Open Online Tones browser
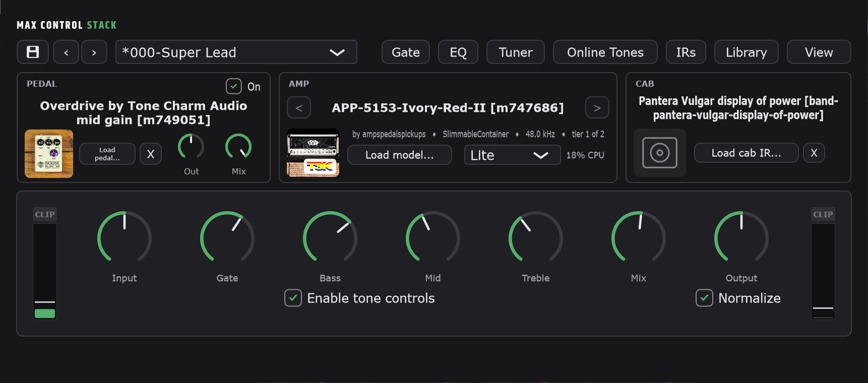 point(605,52)
